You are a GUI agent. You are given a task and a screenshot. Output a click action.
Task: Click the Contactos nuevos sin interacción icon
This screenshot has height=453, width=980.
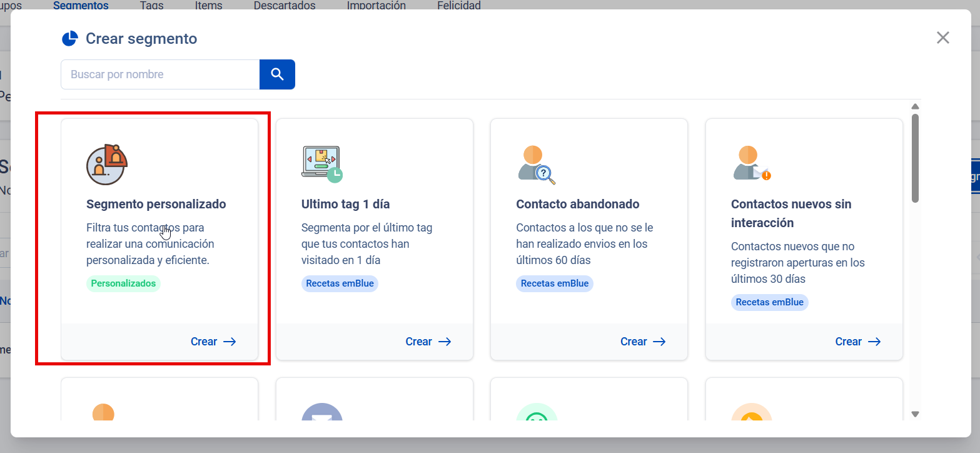751,164
